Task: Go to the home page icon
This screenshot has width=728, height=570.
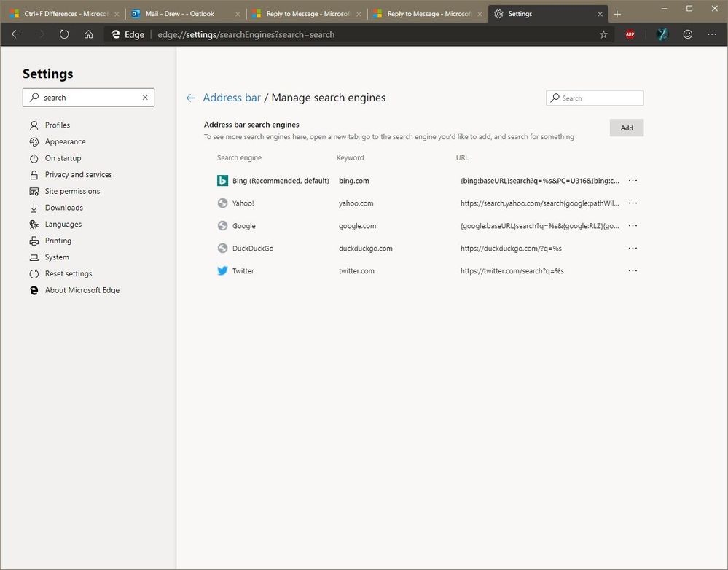Action: pos(88,34)
